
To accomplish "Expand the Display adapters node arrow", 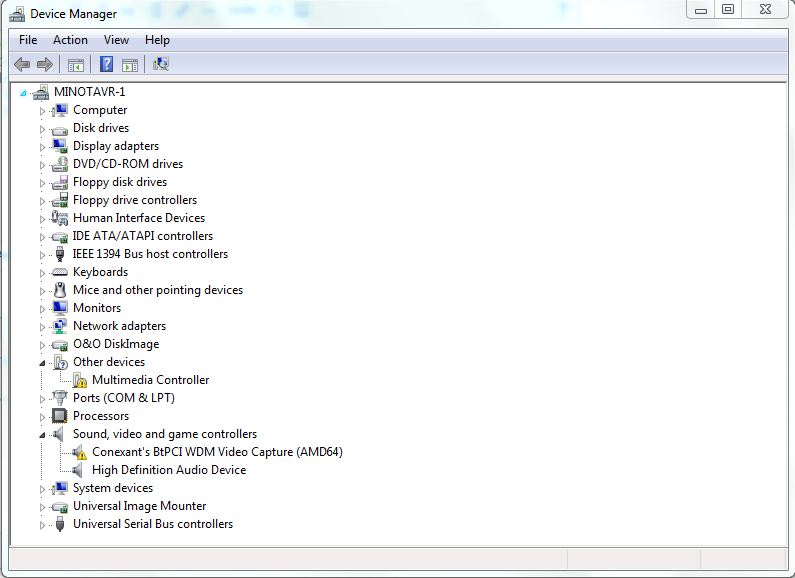I will [x=42, y=147].
